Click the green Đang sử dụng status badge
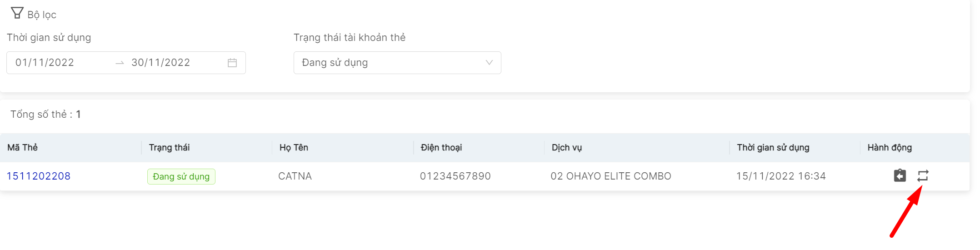The height and width of the screenshot is (250, 980). click(x=181, y=176)
